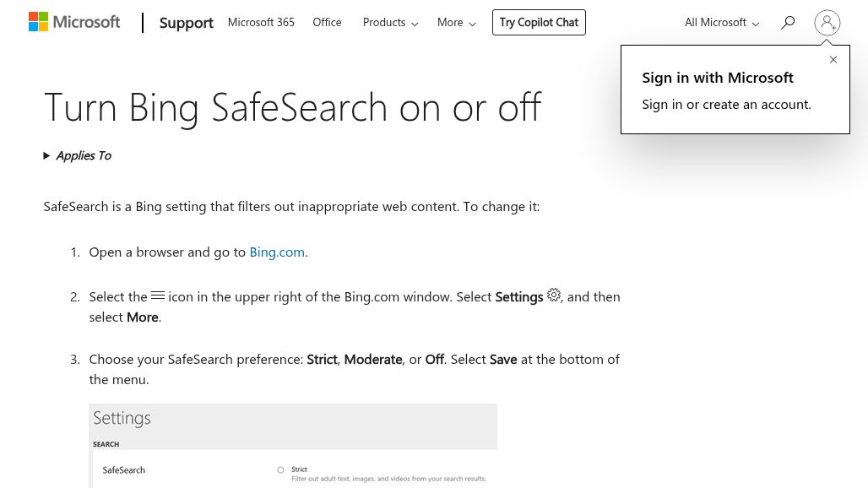
Task: Click the Sign in with Microsoft heading
Action: click(x=718, y=78)
